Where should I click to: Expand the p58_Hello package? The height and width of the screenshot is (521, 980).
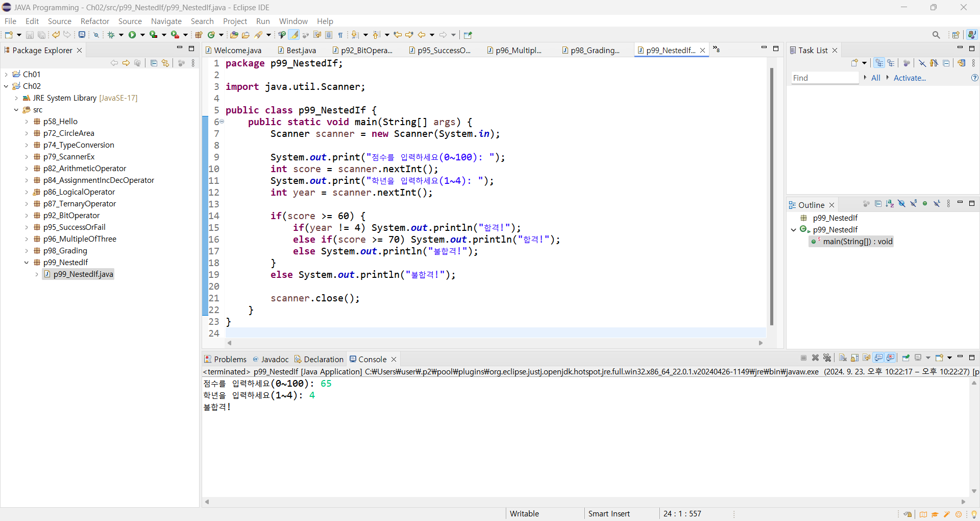click(27, 121)
